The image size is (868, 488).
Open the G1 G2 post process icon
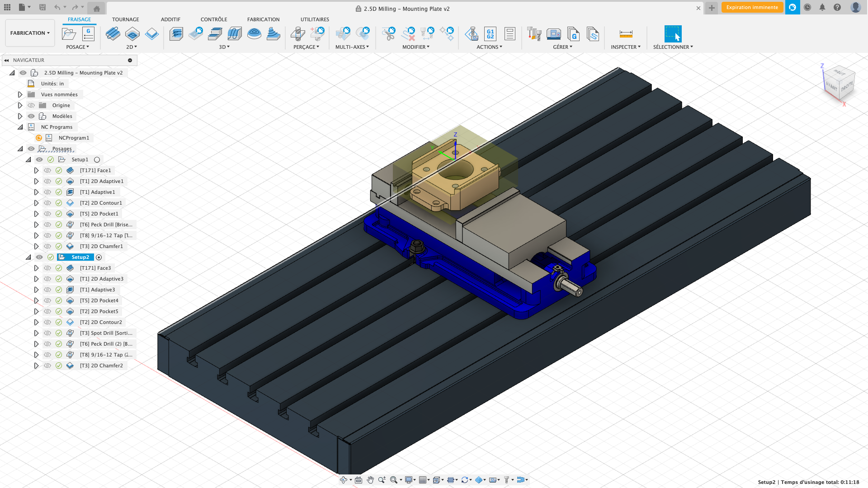(490, 34)
